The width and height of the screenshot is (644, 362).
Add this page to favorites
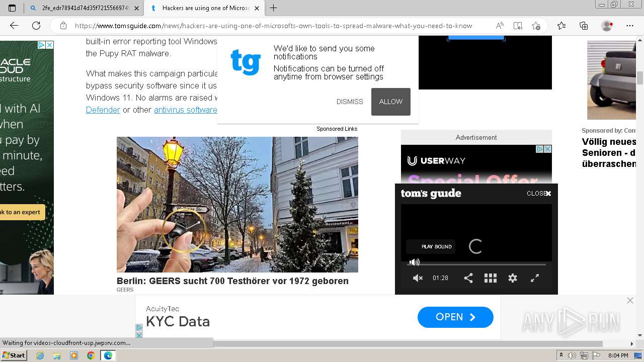[536, 26]
